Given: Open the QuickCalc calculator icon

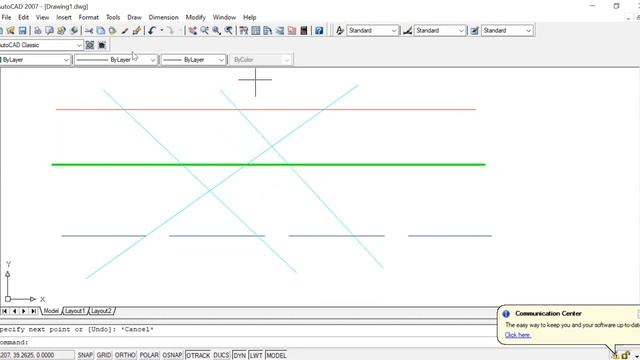Looking at the screenshot, I should (304, 31).
